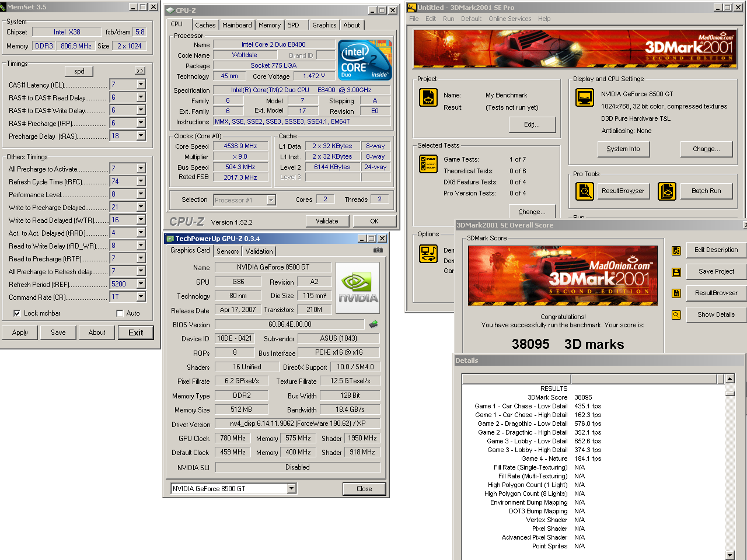Image resolution: width=747 pixels, height=560 pixels.
Task: Open the Precharge Delay (tRAS) dropdown
Action: click(x=141, y=136)
